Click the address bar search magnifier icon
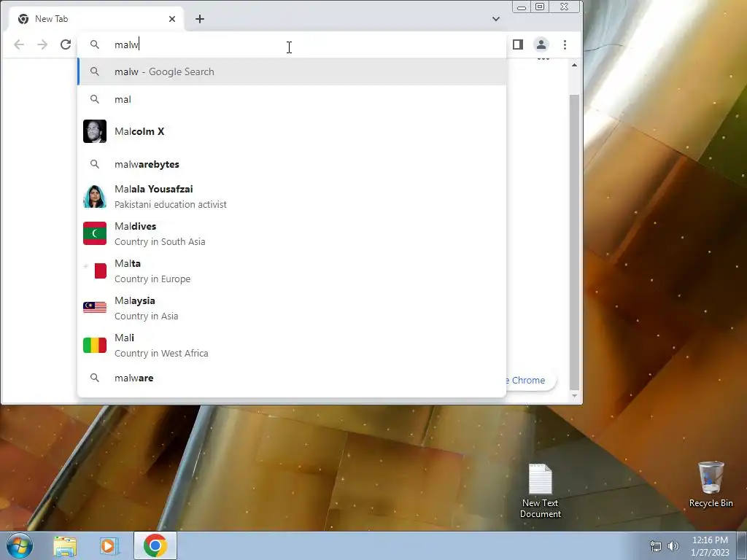 point(95,44)
